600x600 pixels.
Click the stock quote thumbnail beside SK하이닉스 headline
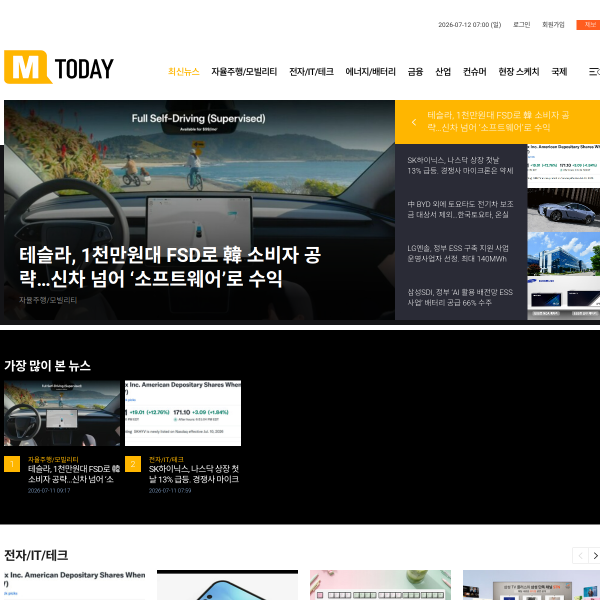(564, 165)
